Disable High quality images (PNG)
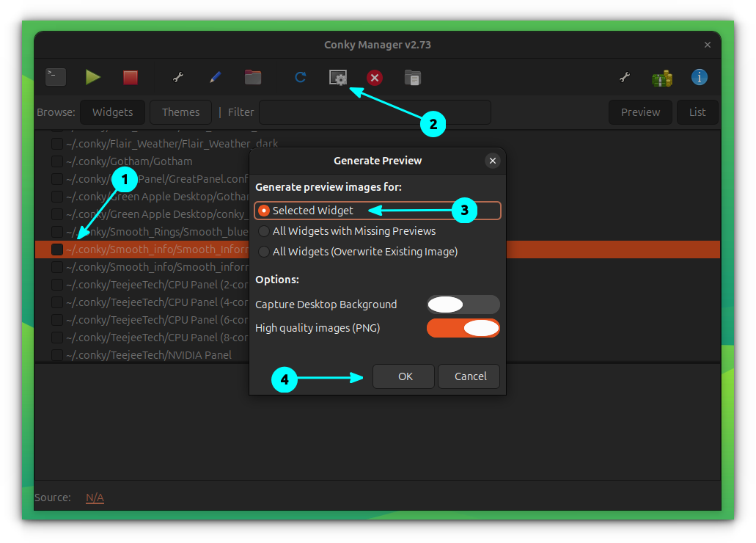756x543 pixels. (463, 327)
